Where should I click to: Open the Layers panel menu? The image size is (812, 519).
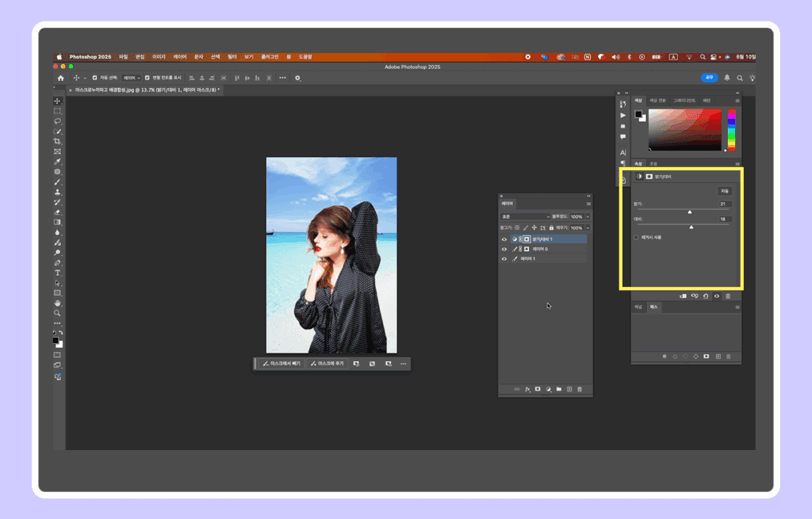(588, 204)
